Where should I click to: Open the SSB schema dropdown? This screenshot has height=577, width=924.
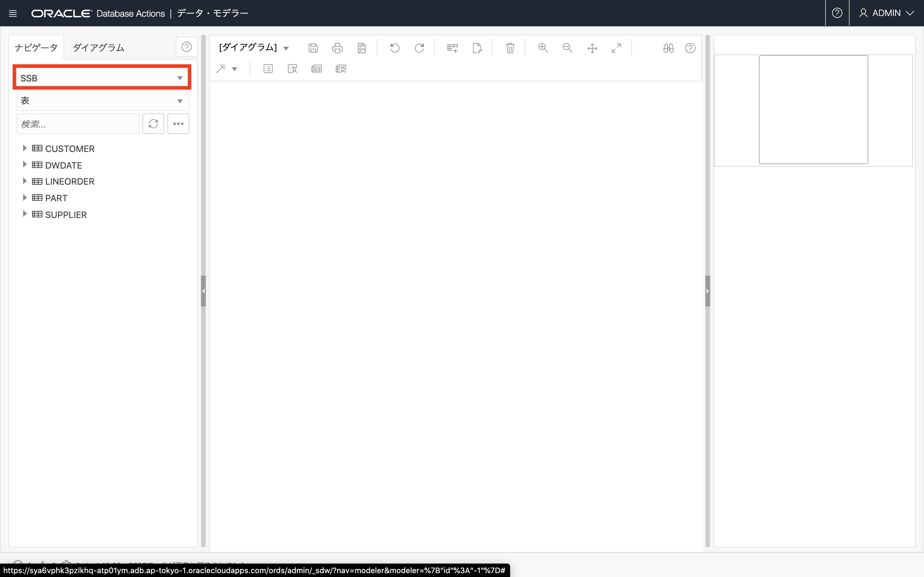pos(102,78)
